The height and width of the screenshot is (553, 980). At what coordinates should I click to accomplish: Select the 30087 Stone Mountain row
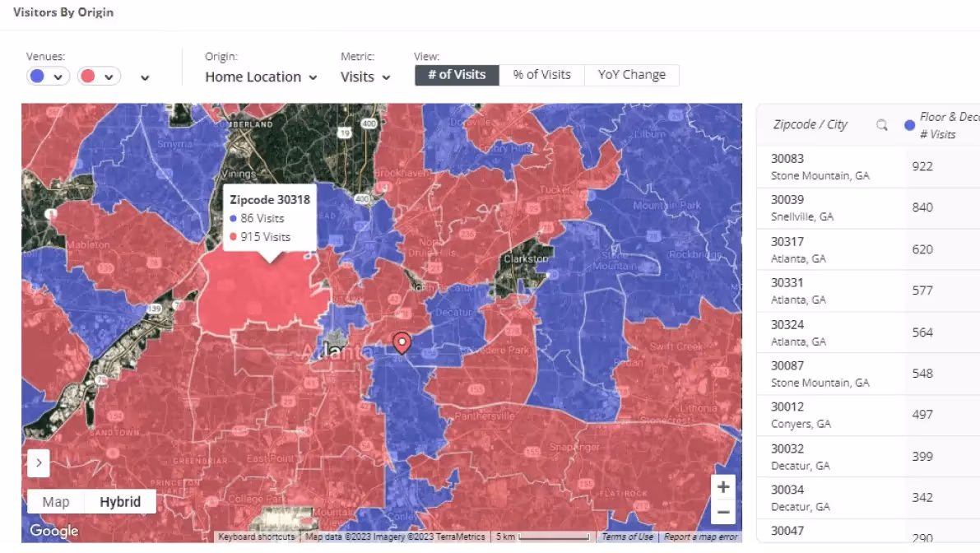pyautogui.click(x=868, y=374)
